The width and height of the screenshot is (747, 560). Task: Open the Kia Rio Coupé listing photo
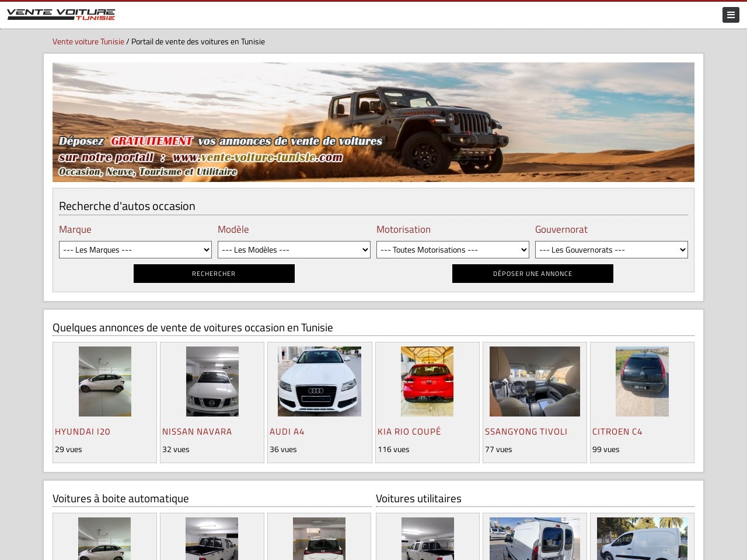pyautogui.click(x=427, y=381)
